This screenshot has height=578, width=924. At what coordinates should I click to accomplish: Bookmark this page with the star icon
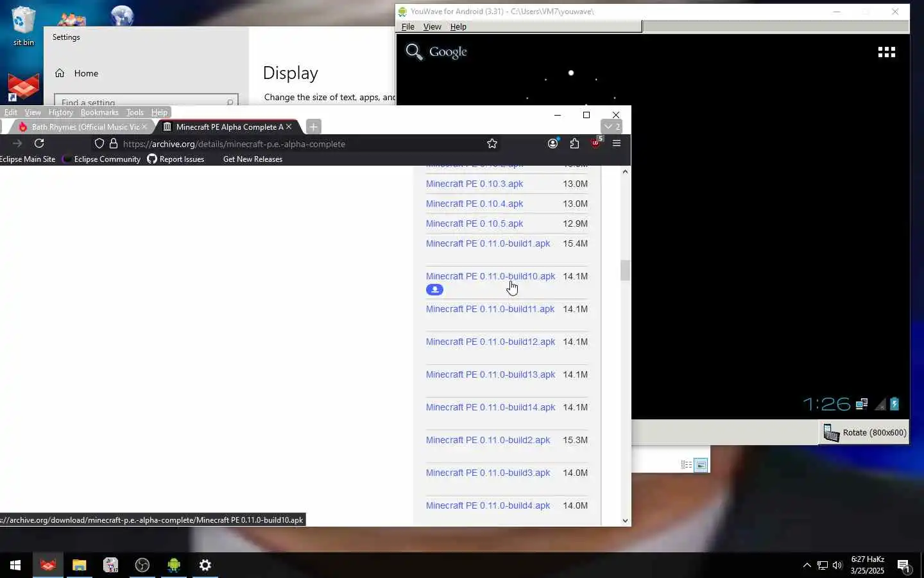click(x=492, y=143)
